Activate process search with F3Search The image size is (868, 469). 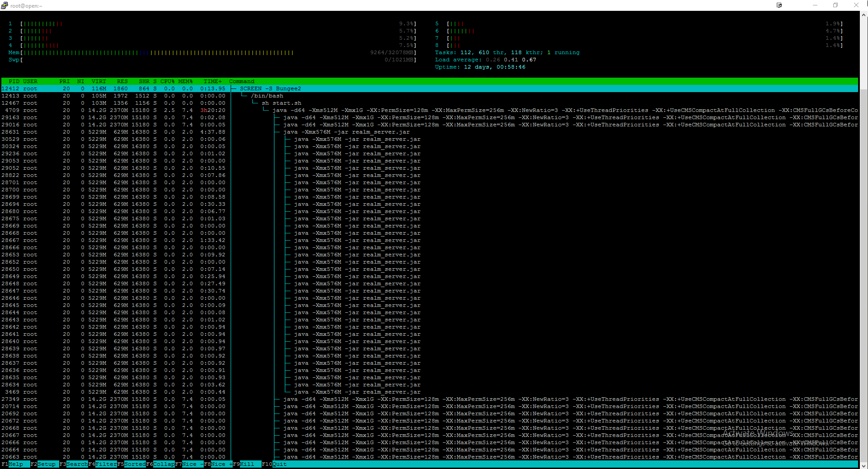pos(73,464)
